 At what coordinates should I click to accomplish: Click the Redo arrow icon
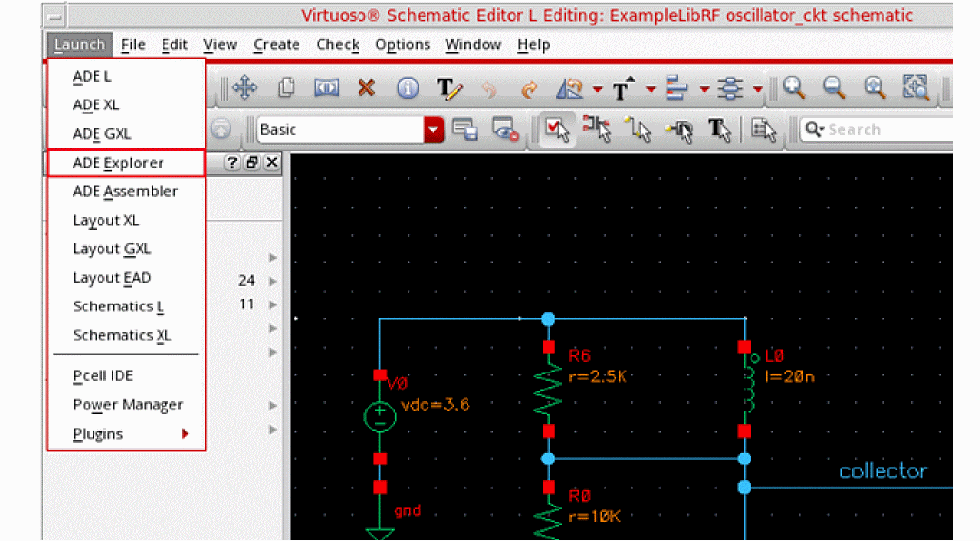[x=529, y=90]
